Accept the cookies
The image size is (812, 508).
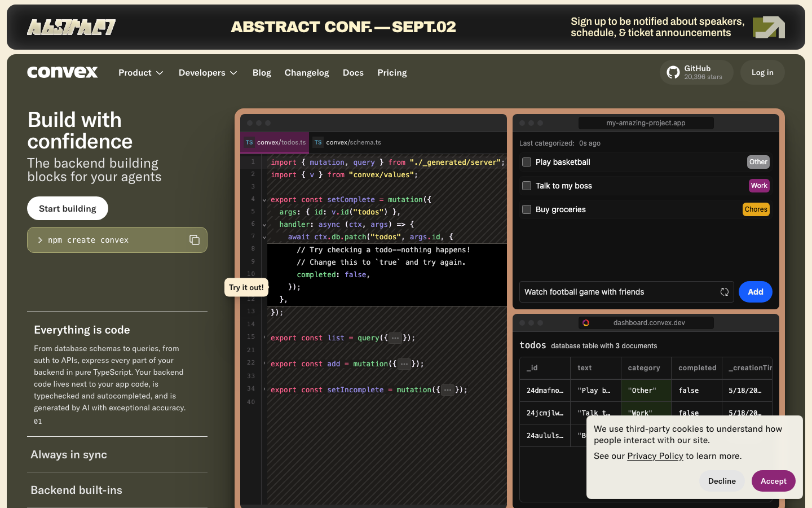(x=774, y=481)
